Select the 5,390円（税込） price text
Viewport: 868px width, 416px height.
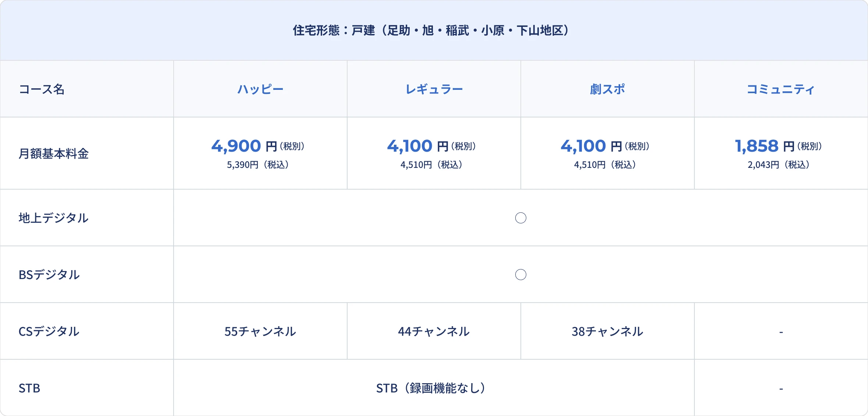coord(258,165)
